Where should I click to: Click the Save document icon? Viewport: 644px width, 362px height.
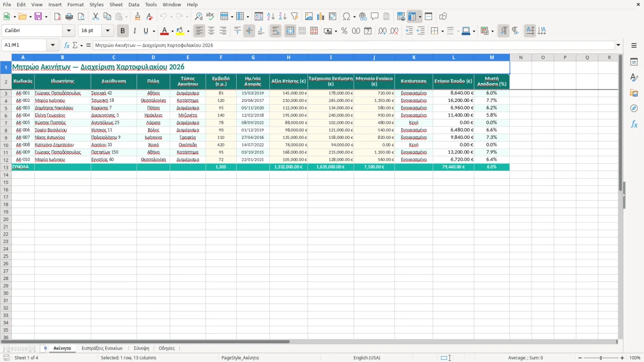38,17
